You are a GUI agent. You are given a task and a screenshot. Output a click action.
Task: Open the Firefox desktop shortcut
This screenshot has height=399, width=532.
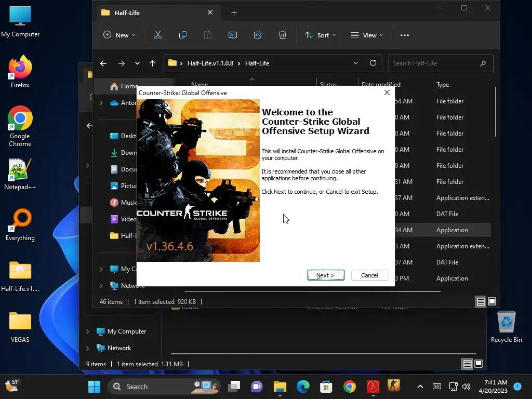coord(20,72)
